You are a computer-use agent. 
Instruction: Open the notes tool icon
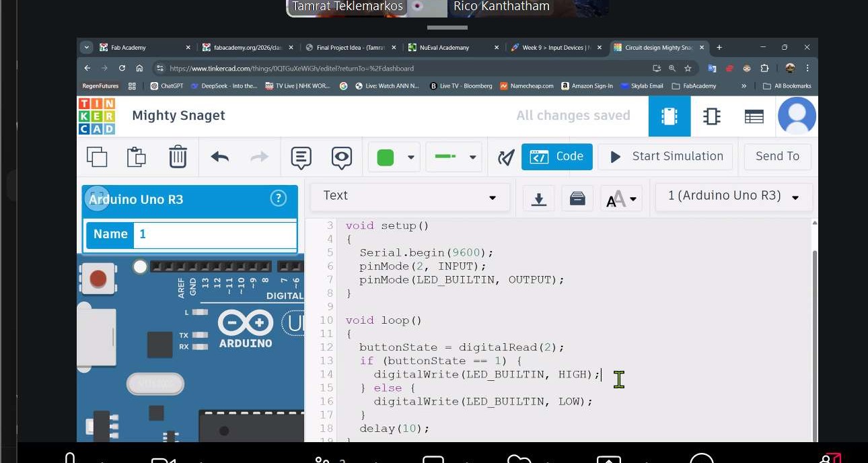[x=301, y=157]
